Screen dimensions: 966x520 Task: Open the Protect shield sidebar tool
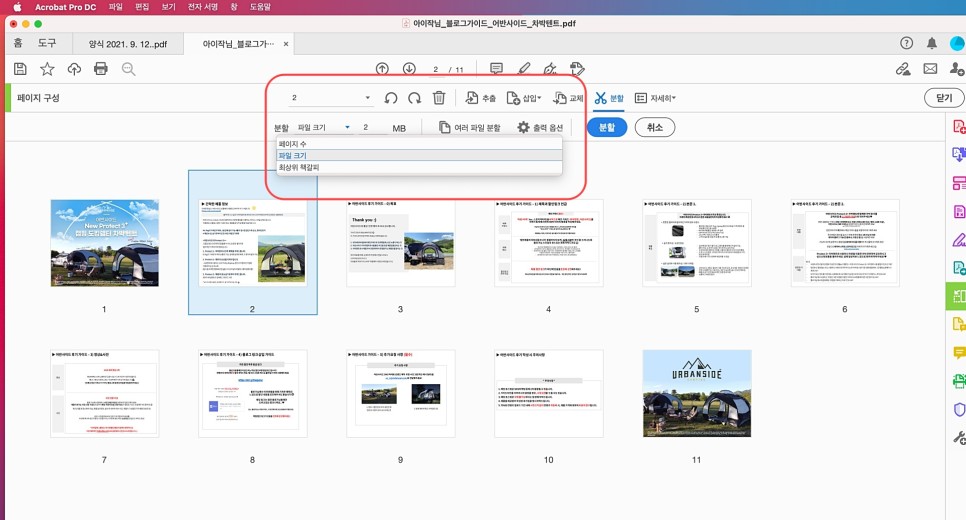click(959, 409)
